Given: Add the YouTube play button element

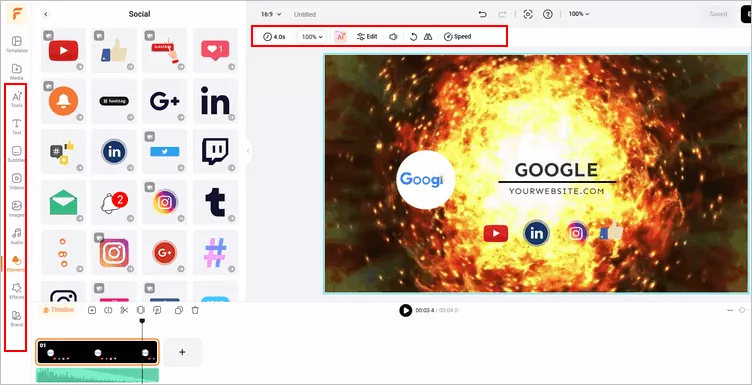Looking at the screenshot, I should click(x=63, y=50).
